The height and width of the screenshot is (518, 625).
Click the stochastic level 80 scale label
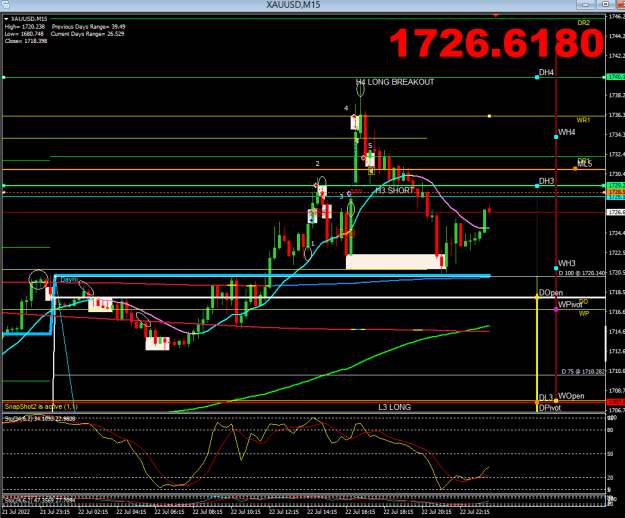coord(610,430)
